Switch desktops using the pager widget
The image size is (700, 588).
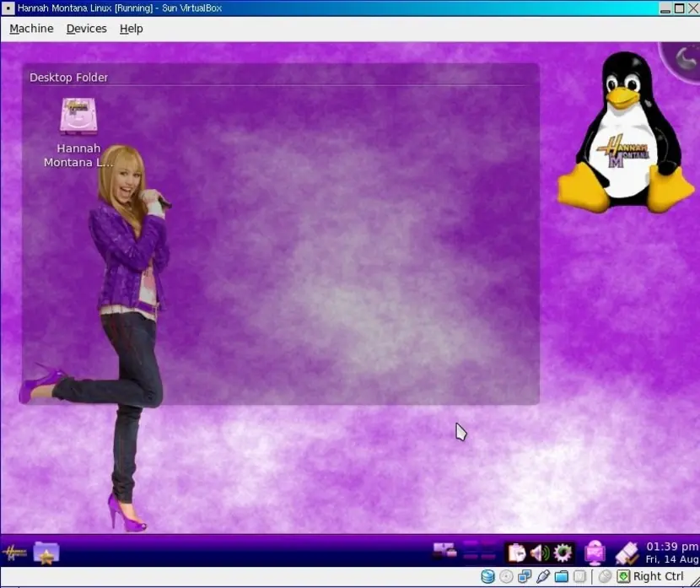(479, 551)
